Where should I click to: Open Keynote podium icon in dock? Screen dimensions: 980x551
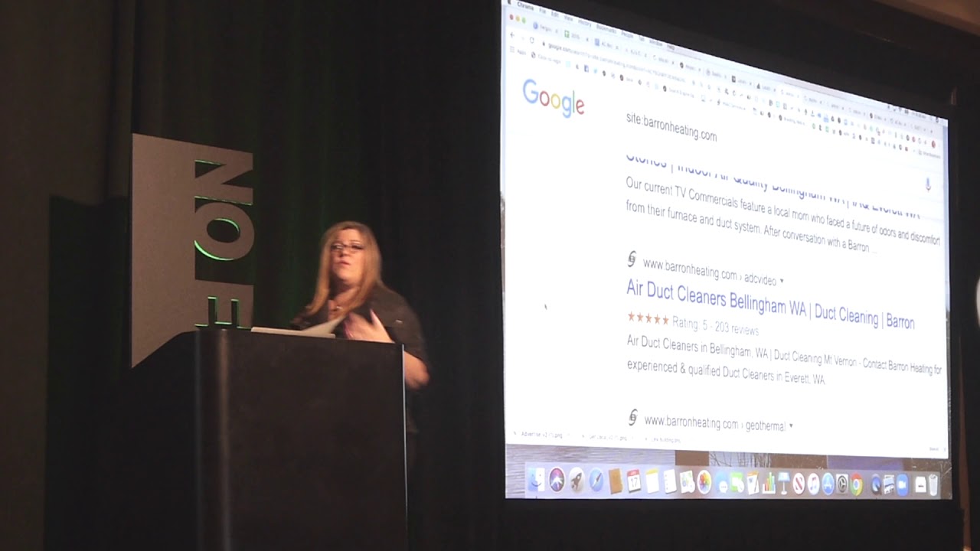click(783, 484)
